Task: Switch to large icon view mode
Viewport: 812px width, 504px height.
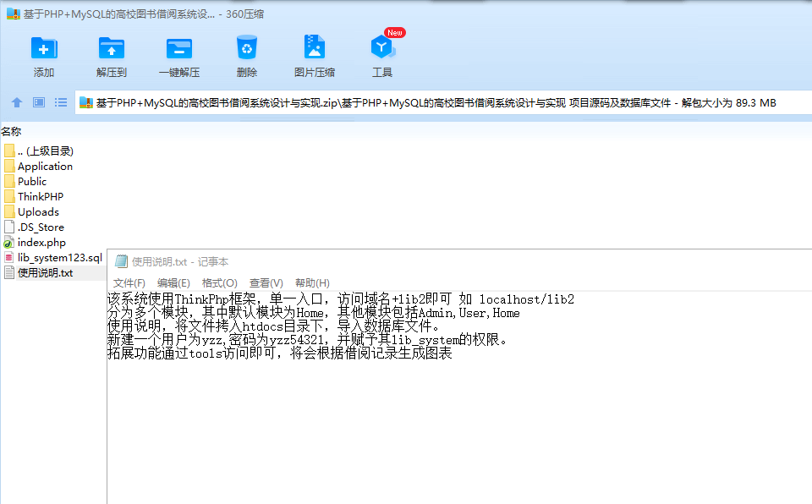Action: [39, 102]
